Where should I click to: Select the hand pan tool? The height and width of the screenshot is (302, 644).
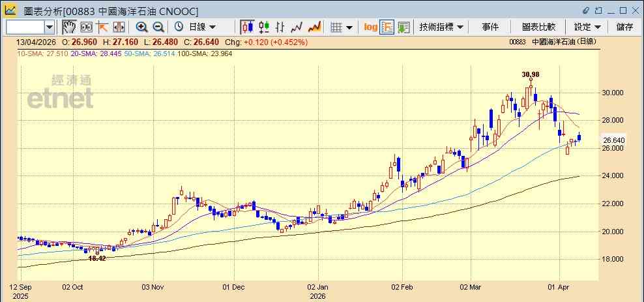pyautogui.click(x=68, y=27)
